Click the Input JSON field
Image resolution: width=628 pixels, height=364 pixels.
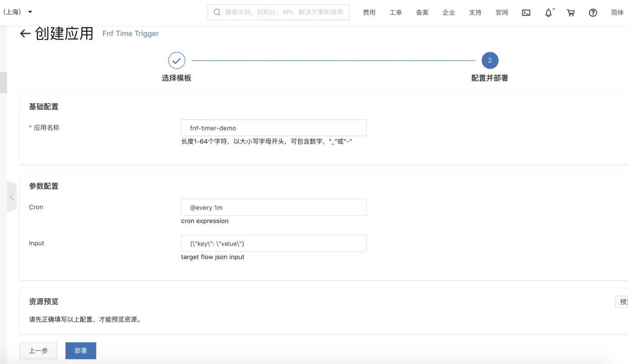(x=274, y=243)
